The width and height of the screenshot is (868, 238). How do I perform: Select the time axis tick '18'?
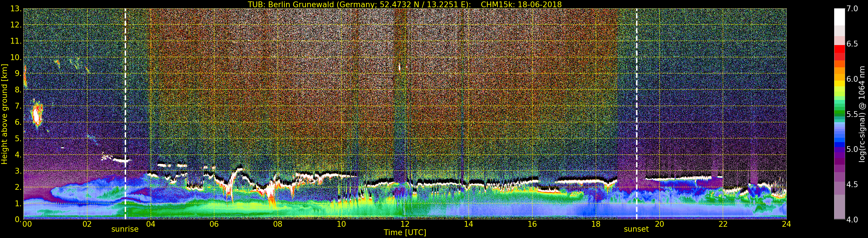tap(596, 224)
